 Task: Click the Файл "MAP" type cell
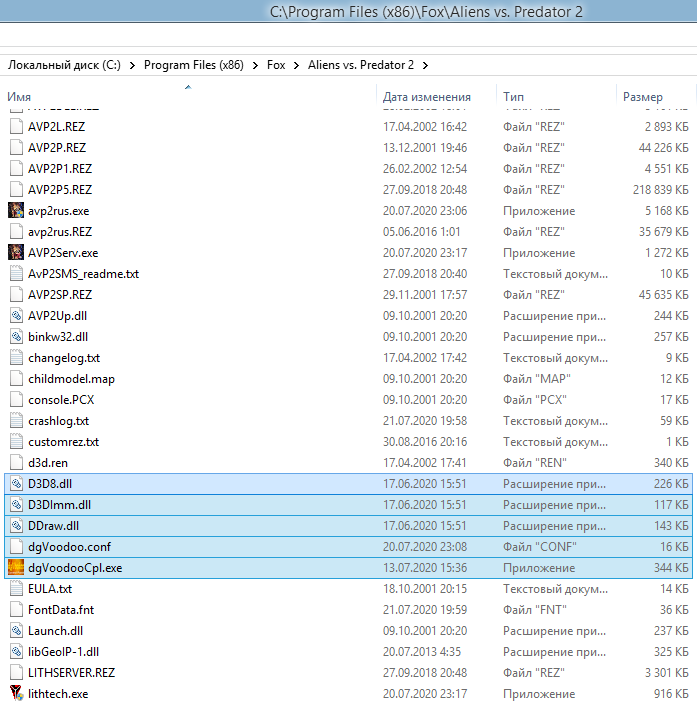point(537,379)
